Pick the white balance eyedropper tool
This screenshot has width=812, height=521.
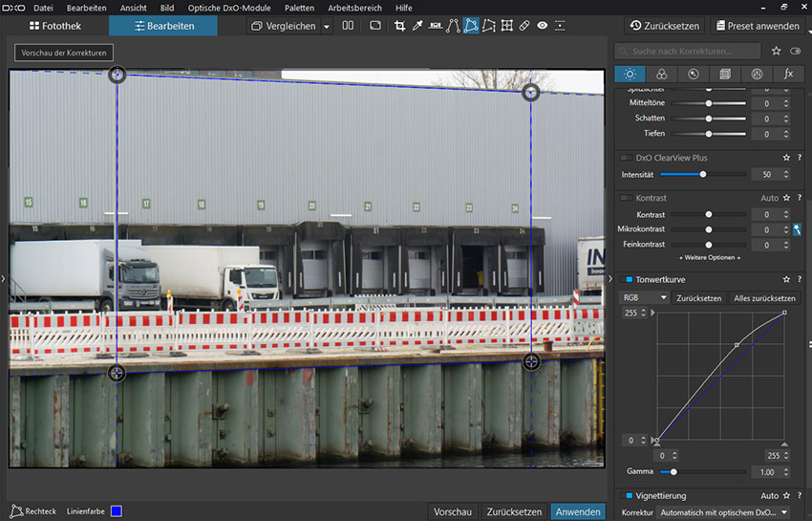pos(417,26)
